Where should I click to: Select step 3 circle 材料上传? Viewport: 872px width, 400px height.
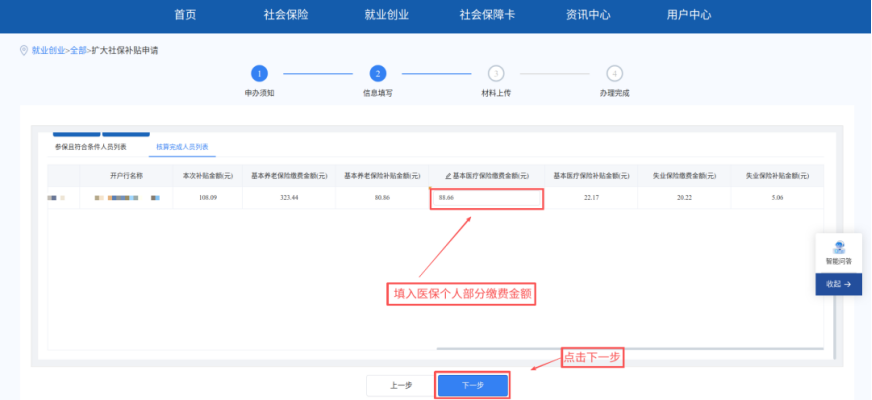[x=496, y=73]
